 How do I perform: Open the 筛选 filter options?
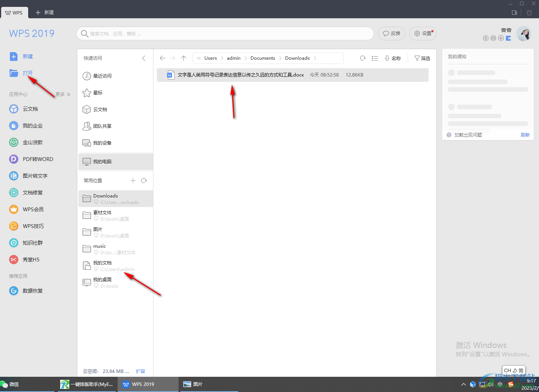423,58
